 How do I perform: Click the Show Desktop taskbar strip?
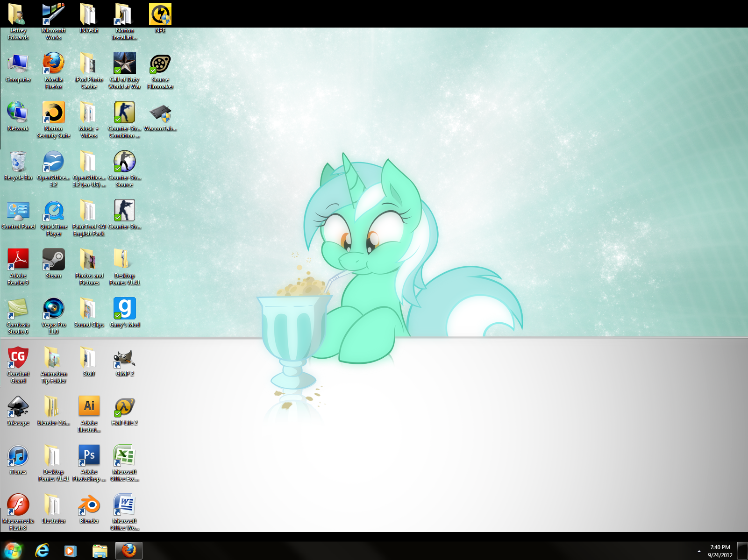click(x=742, y=551)
